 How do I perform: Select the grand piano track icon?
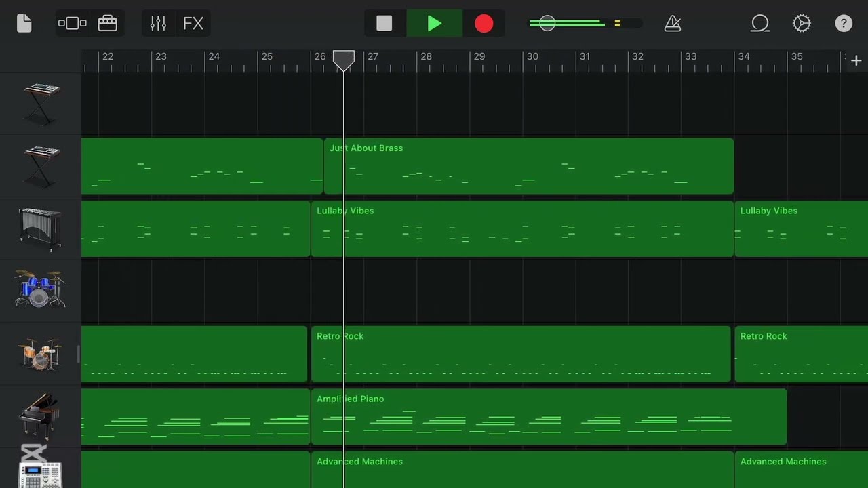41,416
